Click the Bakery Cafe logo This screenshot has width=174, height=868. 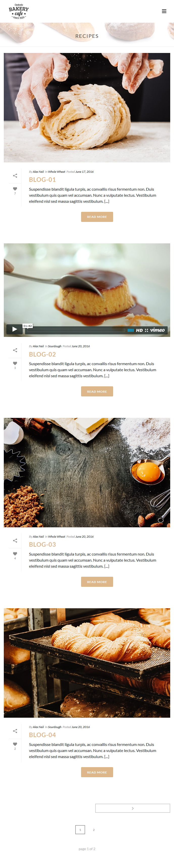[x=19, y=11]
